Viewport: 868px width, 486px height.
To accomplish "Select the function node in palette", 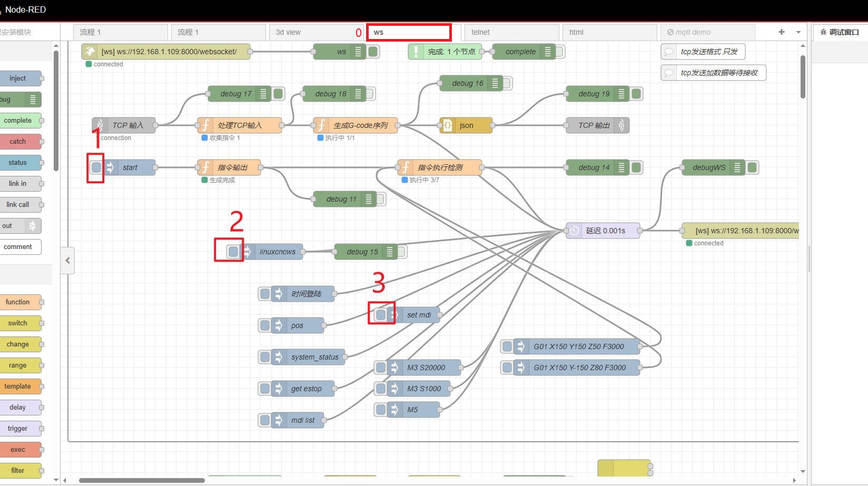I will click(18, 302).
